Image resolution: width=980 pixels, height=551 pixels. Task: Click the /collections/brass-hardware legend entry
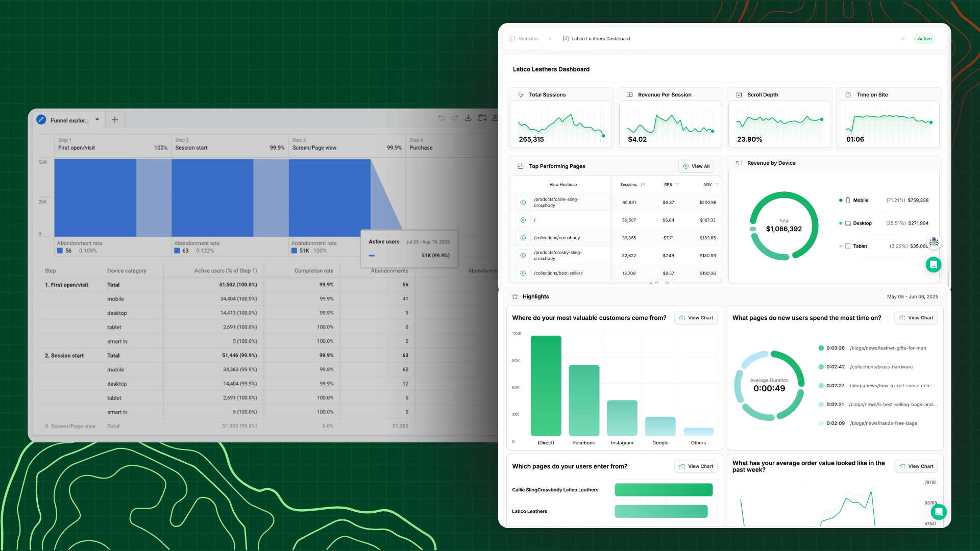coord(866,367)
